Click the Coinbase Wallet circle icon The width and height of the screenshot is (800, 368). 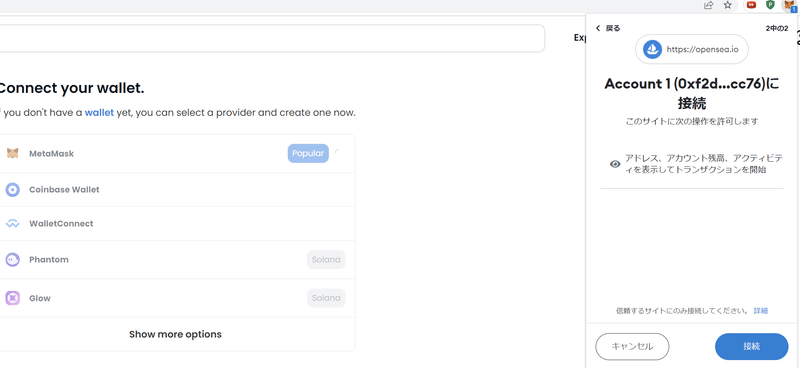point(12,190)
